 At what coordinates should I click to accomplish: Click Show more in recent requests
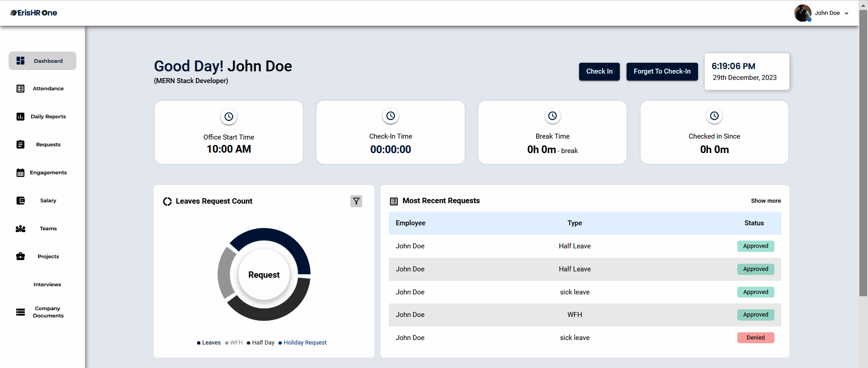coord(766,200)
